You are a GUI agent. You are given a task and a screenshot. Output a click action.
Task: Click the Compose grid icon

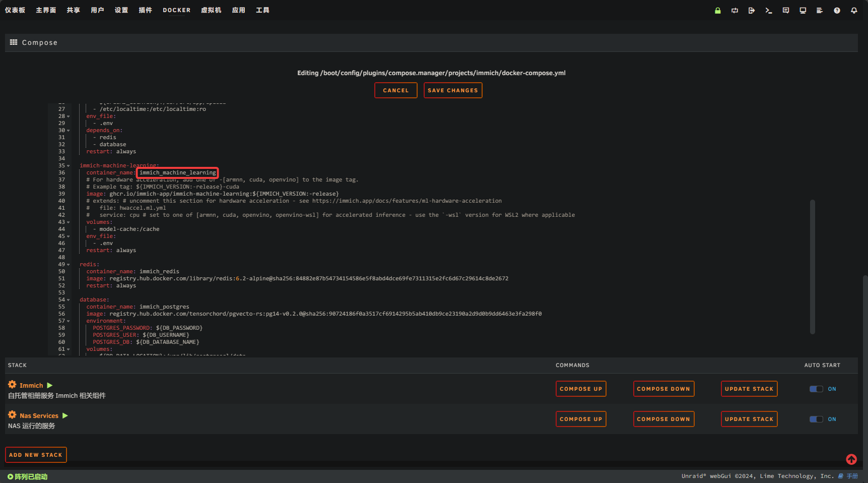click(14, 42)
